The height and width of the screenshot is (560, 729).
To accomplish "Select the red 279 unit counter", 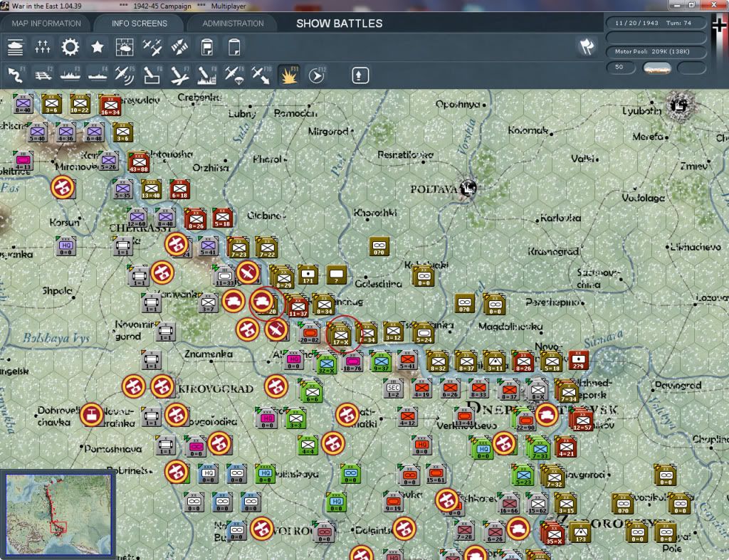I will [x=578, y=360].
